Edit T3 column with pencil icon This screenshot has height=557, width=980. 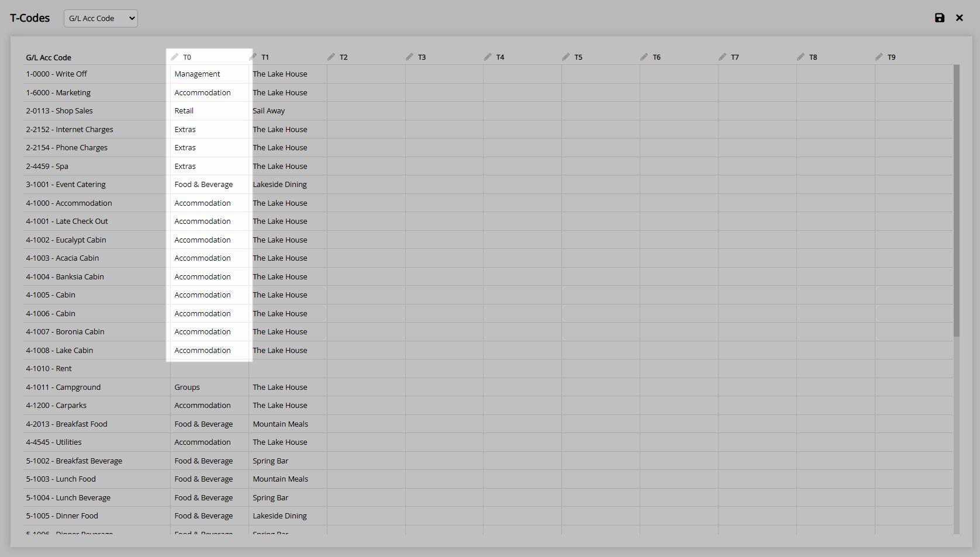[410, 57]
